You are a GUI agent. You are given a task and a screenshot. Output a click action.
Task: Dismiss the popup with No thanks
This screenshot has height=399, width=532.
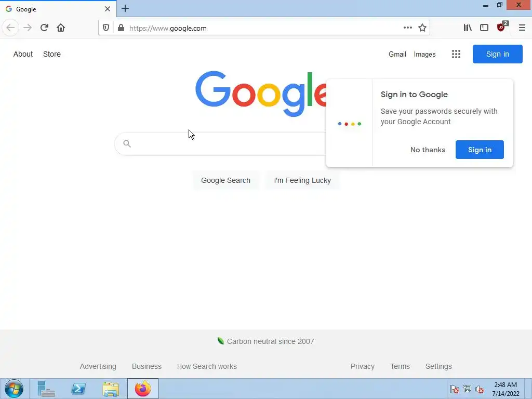pyautogui.click(x=428, y=150)
